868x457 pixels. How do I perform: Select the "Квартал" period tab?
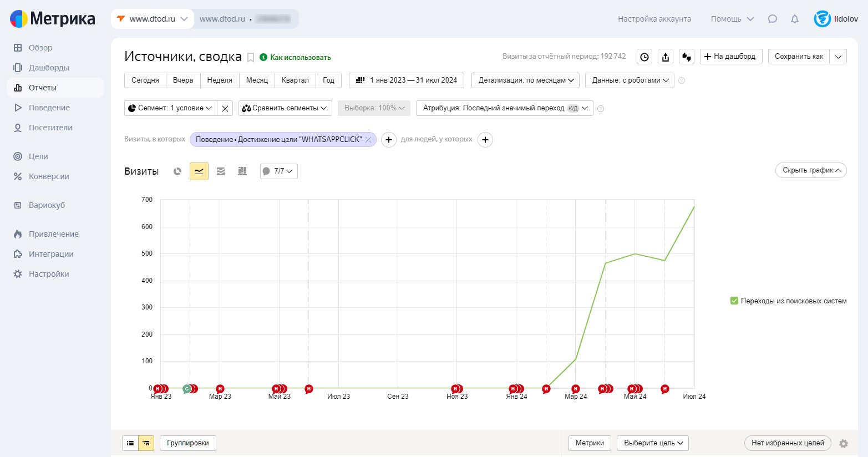(295, 80)
